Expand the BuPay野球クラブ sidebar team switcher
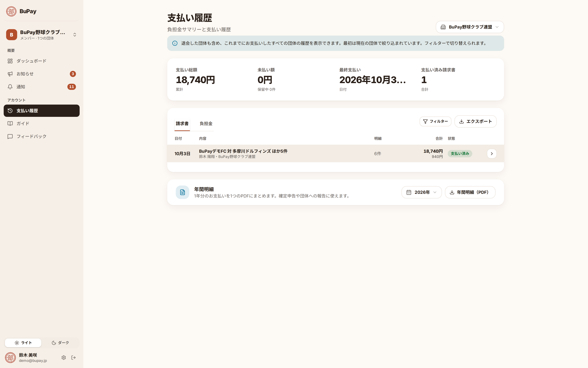Screen dimensions: 588x368 point(41,34)
